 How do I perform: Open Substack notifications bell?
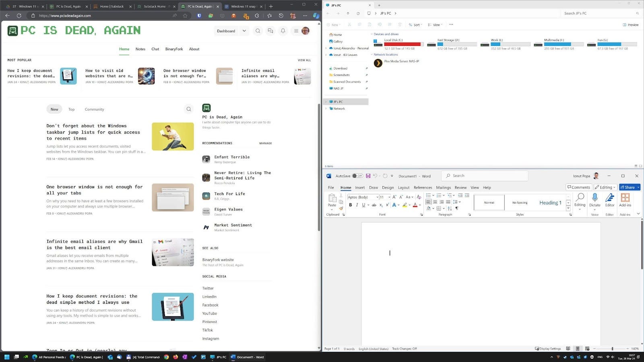pos(283,31)
